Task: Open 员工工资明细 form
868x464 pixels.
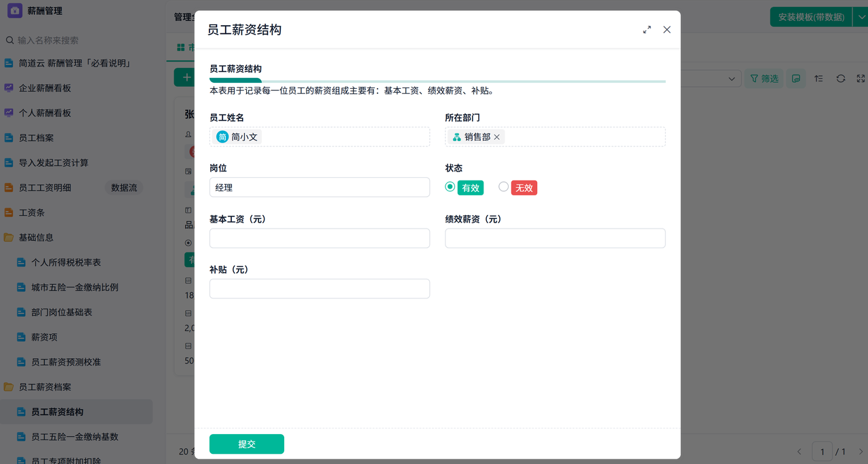Action: 45,187
